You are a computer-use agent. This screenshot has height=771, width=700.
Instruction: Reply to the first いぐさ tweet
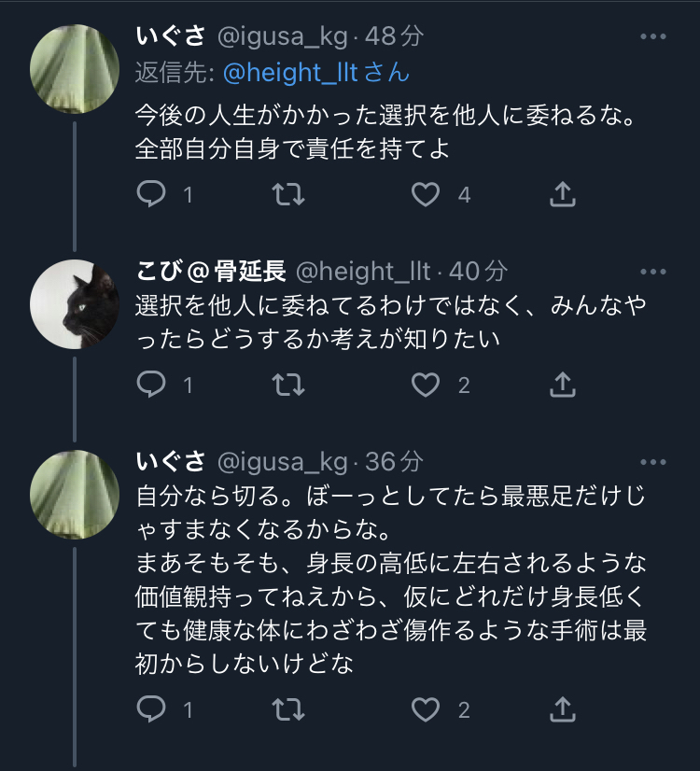click(151, 193)
